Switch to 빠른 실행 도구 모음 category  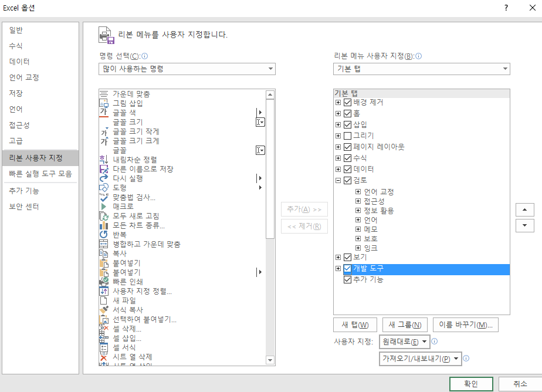tap(40, 174)
